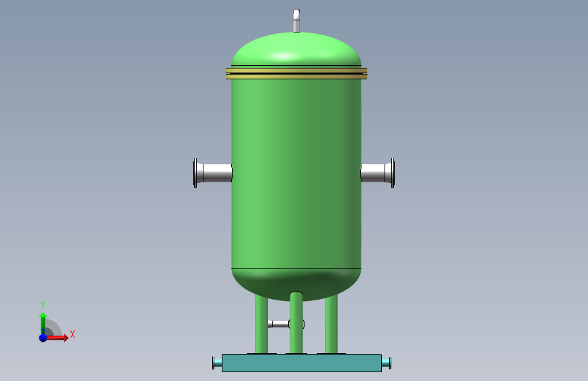Select the domed top head of the vessel
588x381 pixels.
[296, 49]
